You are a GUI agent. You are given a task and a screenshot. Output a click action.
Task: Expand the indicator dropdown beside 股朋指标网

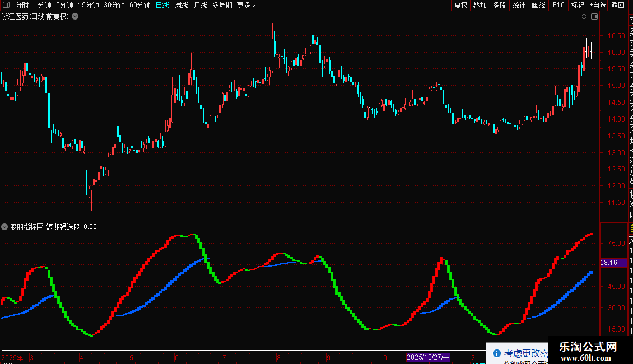(x=4, y=227)
